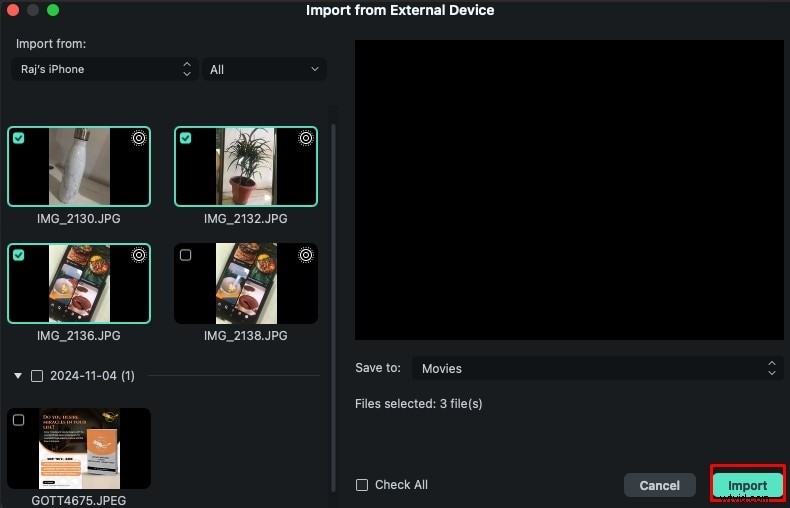Select the IMG_2132.JPG plant thumbnail
This screenshot has width=790, height=508.
[246, 166]
